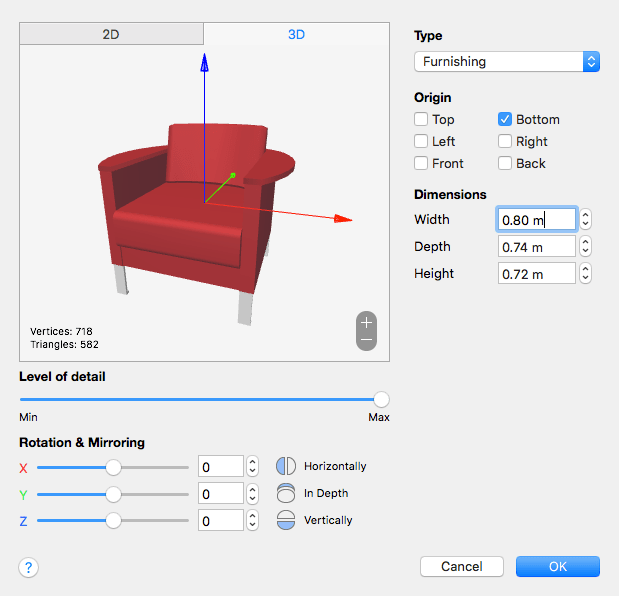
Task: Click the 'Vertically' mirroring label
Action: pos(328,520)
